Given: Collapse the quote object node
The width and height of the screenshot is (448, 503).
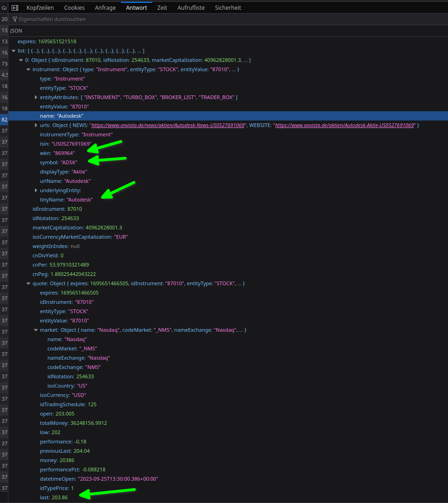Looking at the screenshot, I should (x=28, y=283).
